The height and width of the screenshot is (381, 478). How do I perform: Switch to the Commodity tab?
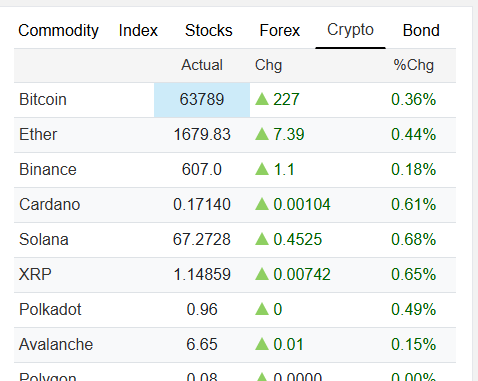(58, 31)
